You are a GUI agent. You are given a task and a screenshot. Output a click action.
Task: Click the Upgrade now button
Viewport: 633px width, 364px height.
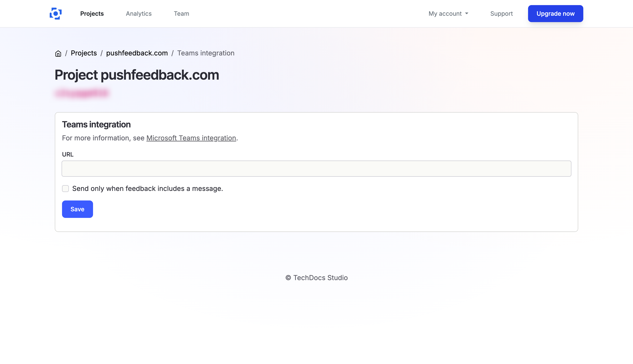(555, 14)
